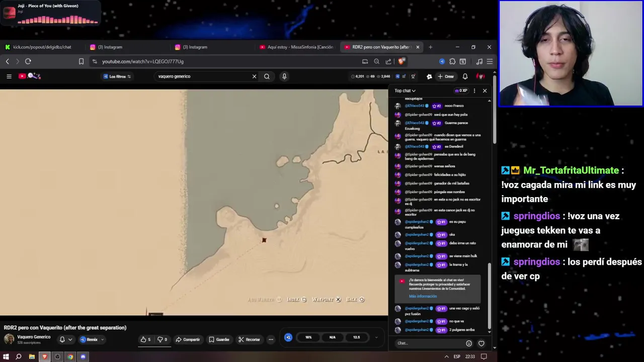Expand the stats bar chevron under the video
Screen dimensions: 644x362
coord(376,337)
